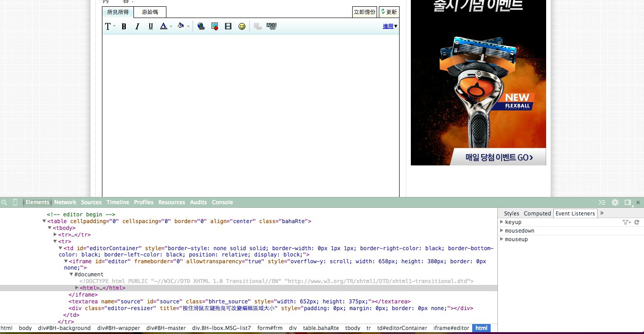Click form#frm in breadcrumbs

[270, 328]
